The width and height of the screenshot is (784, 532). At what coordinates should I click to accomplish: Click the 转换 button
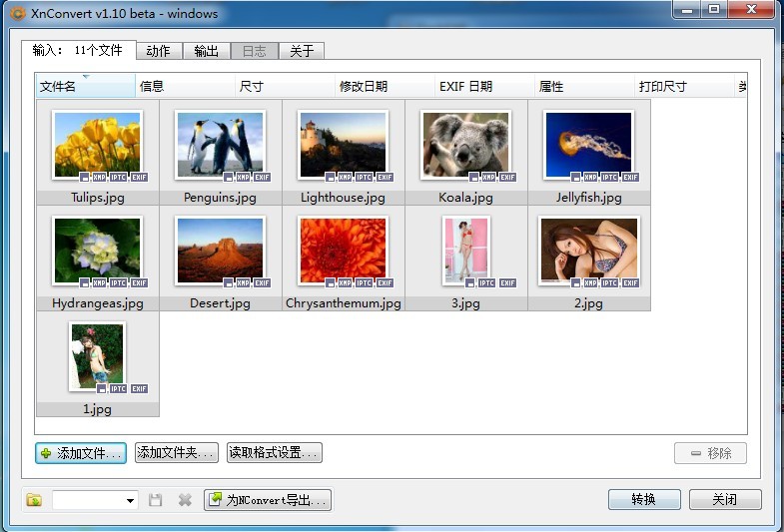[644, 500]
